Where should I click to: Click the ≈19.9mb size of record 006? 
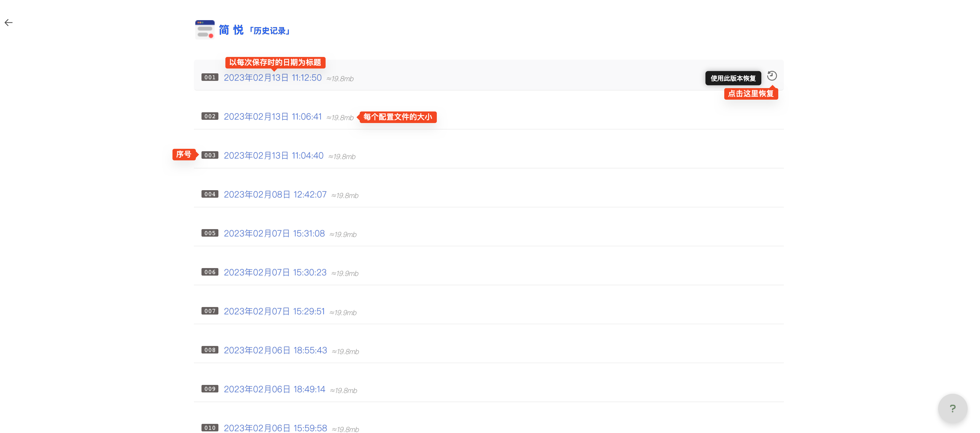click(345, 273)
